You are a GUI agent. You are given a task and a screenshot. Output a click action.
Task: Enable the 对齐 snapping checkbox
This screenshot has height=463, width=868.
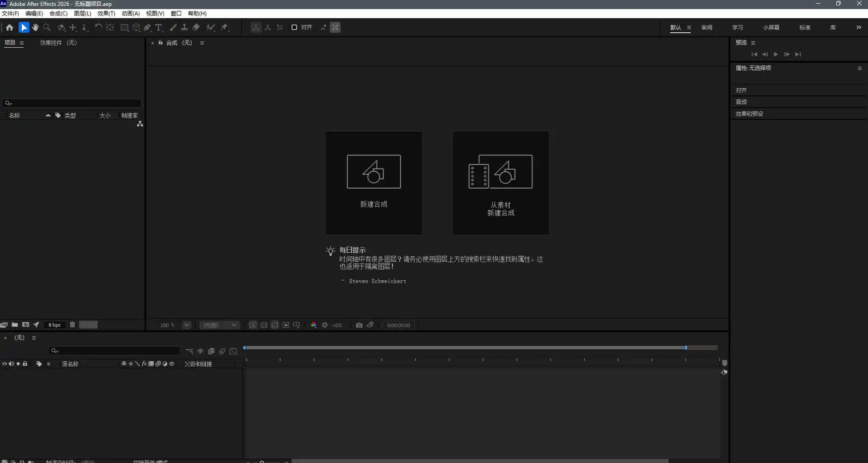click(294, 27)
